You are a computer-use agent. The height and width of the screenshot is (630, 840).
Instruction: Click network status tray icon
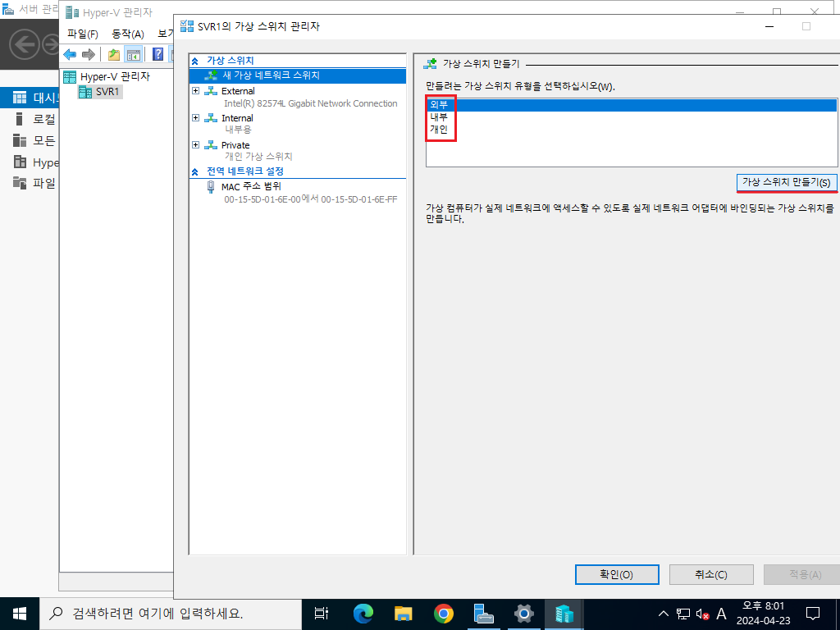683,614
